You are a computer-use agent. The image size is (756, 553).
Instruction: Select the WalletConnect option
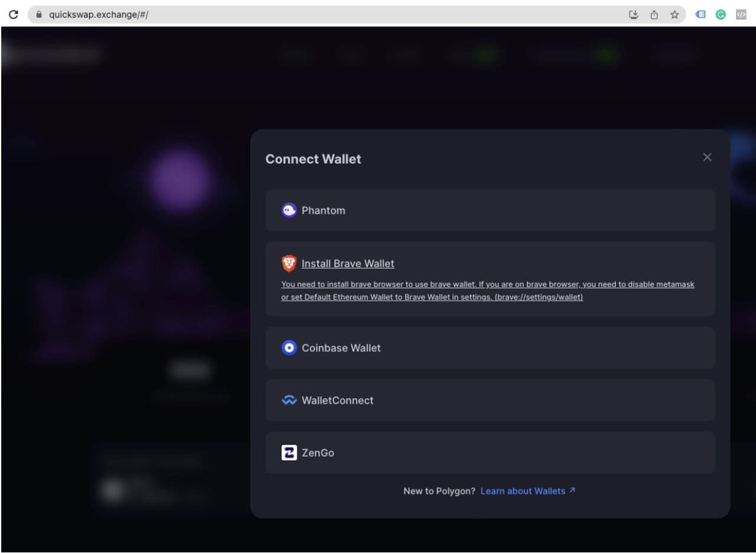click(490, 400)
